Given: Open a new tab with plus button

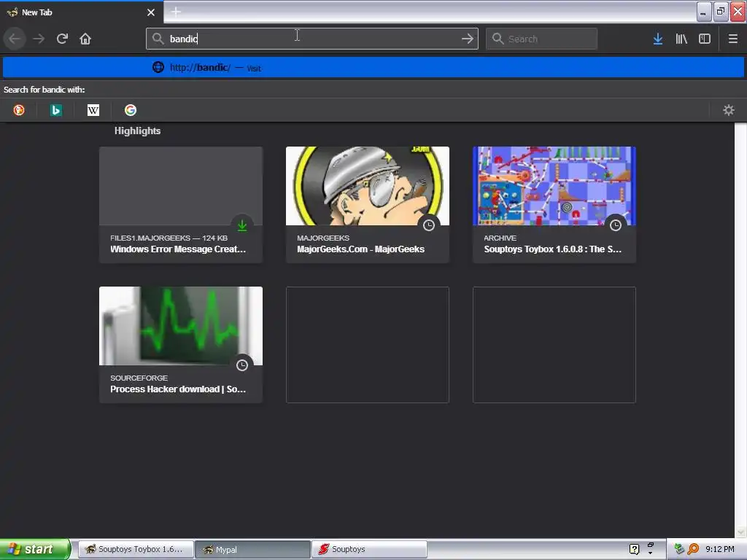Looking at the screenshot, I should tap(176, 12).
